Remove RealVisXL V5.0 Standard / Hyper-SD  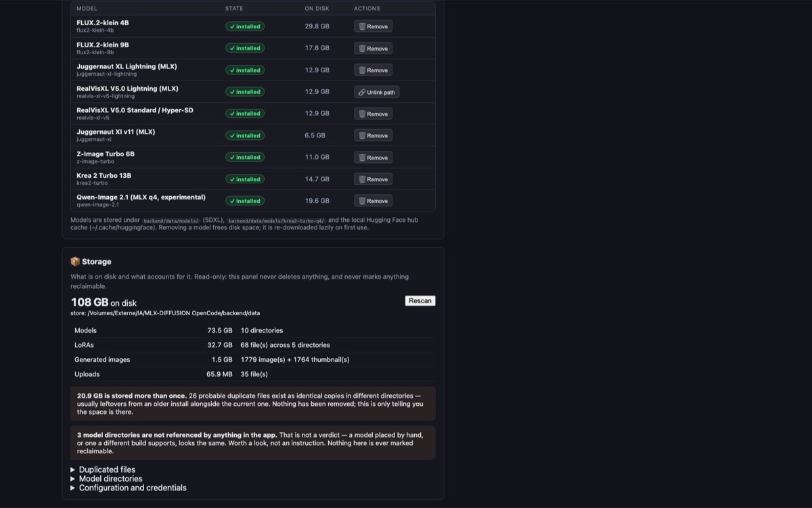click(373, 114)
